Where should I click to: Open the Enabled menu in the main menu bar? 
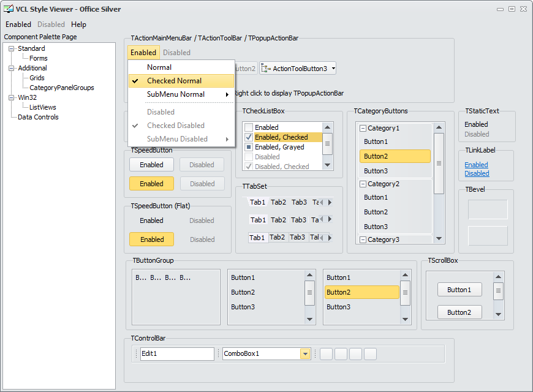(x=18, y=24)
